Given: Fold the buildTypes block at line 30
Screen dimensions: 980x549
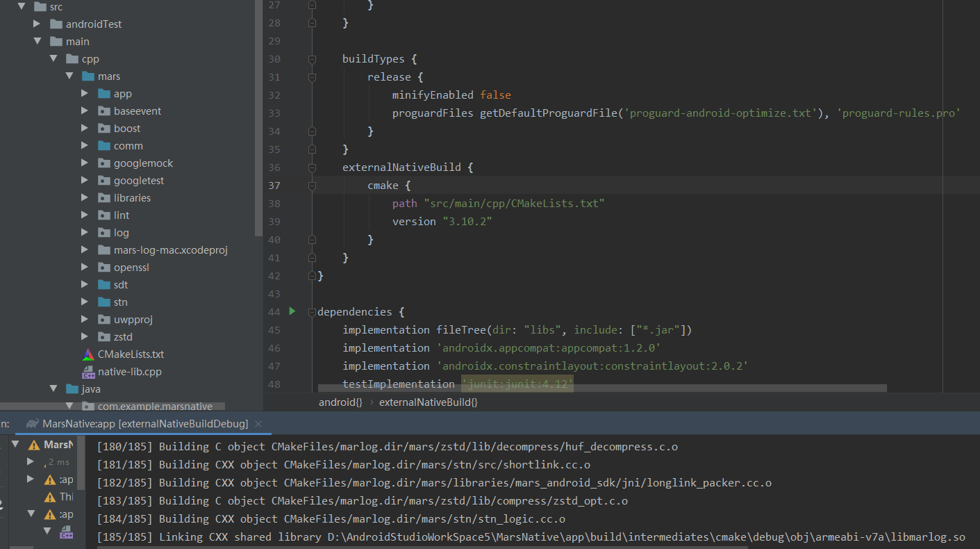Looking at the screenshot, I should pos(312,59).
